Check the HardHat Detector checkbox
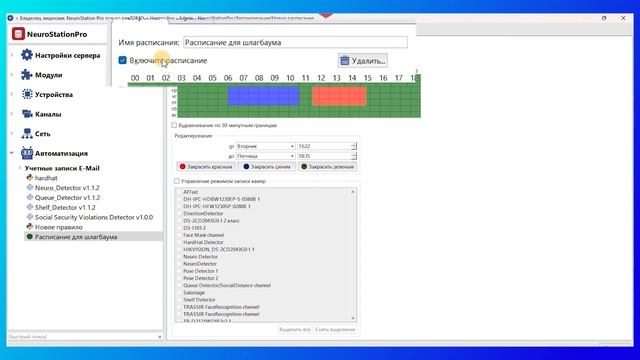 pyautogui.click(x=179, y=242)
